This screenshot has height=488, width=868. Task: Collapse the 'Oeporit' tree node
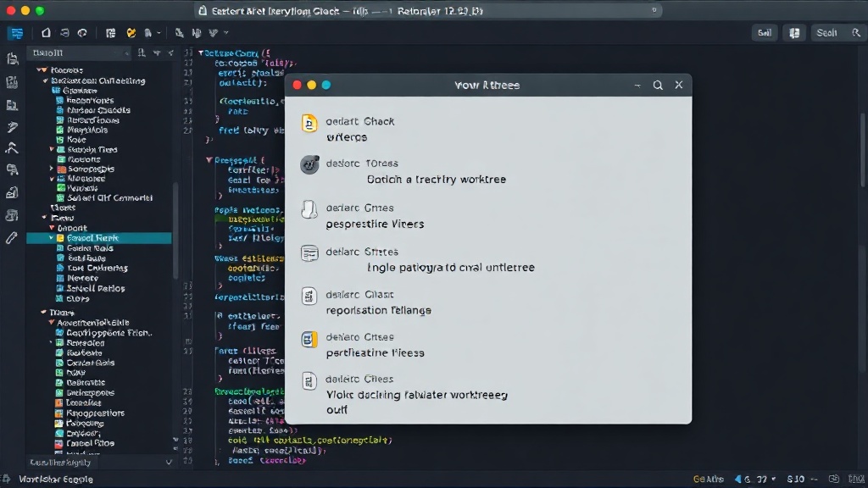click(x=52, y=228)
